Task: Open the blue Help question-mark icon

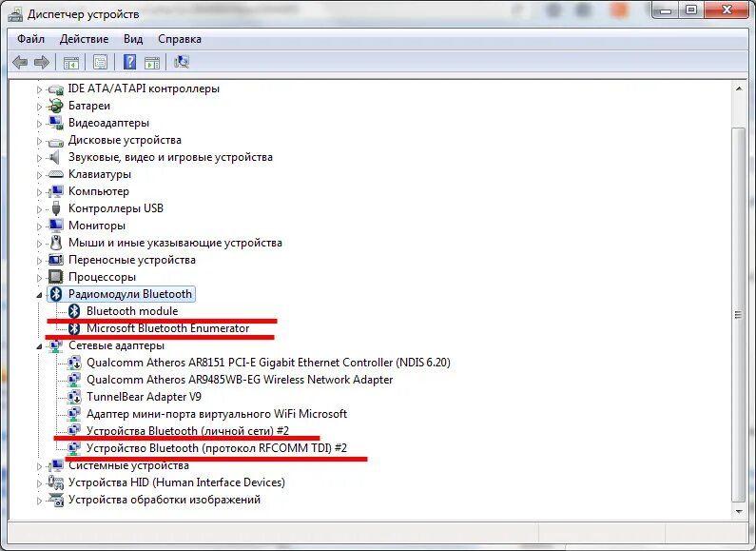Action: coord(129,62)
